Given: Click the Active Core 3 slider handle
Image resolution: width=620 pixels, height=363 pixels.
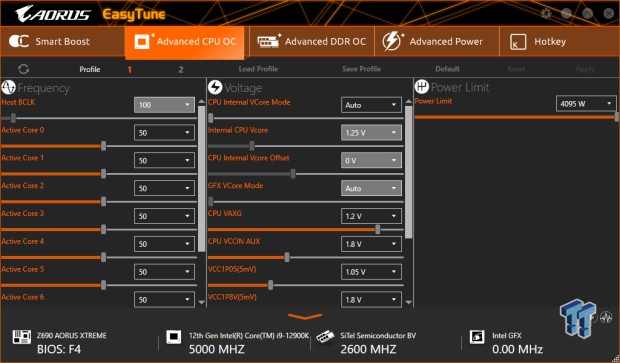Looking at the screenshot, I should [x=103, y=229].
